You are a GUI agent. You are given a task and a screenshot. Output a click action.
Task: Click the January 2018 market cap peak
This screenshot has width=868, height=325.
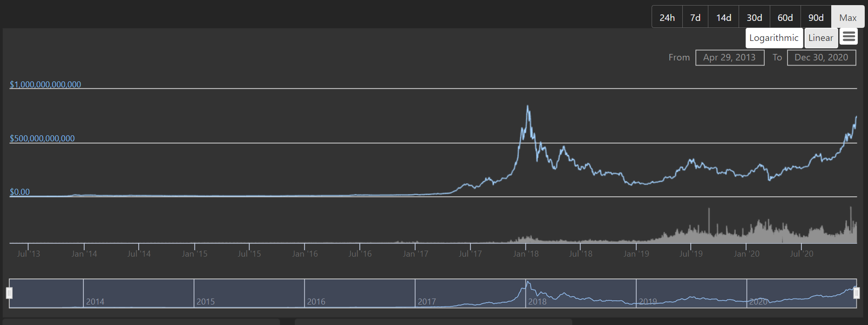(527, 106)
